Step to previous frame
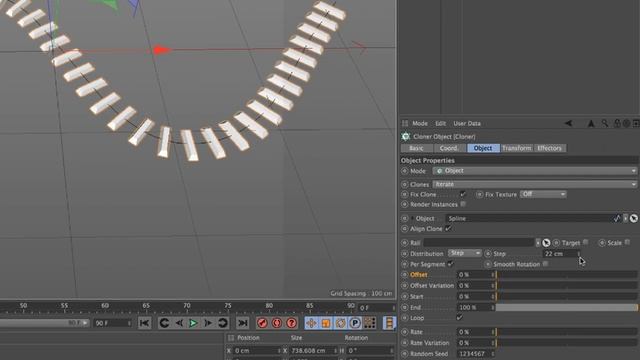Screen dimensions: 640x360 (x=179, y=323)
